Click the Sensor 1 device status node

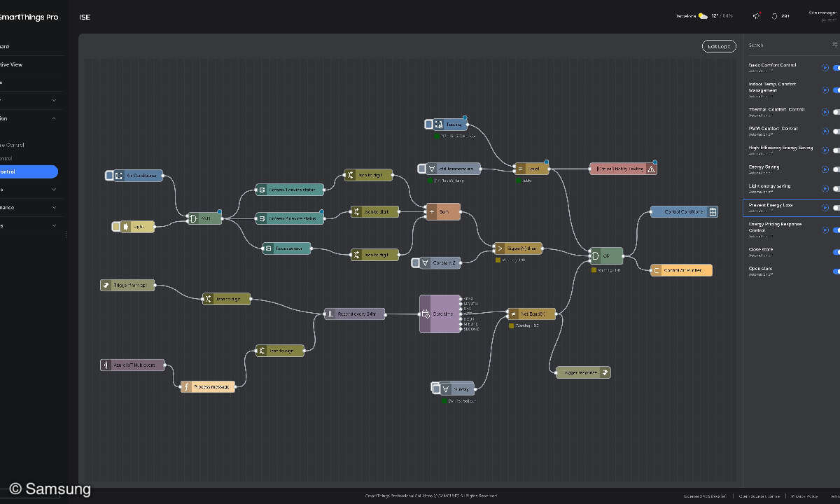coord(289,190)
